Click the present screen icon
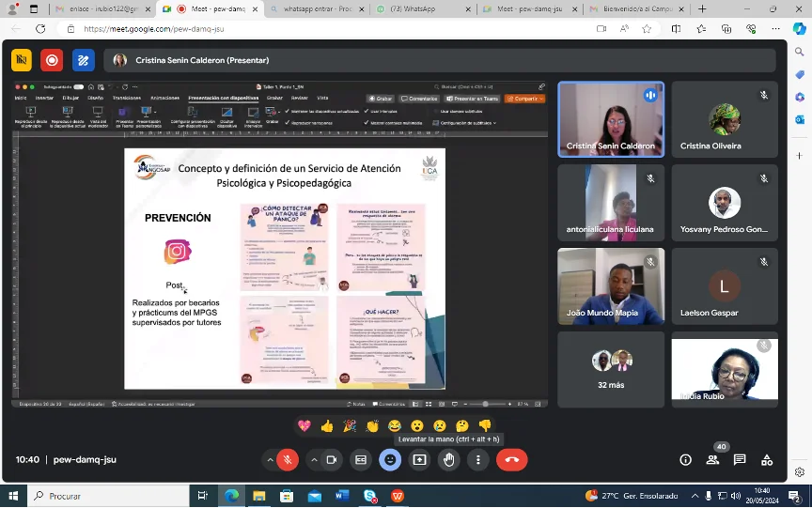The image size is (812, 508). [419, 460]
